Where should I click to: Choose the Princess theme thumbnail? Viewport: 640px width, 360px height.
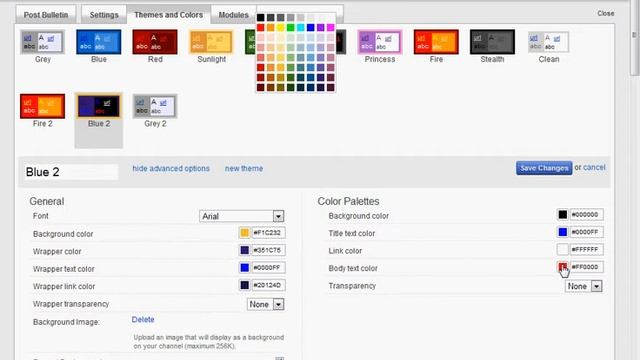[380, 42]
